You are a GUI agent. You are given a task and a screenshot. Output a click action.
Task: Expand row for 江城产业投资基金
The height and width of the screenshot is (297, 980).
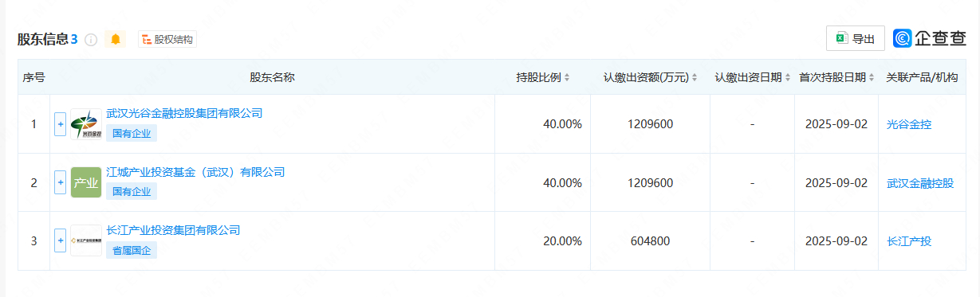60,182
